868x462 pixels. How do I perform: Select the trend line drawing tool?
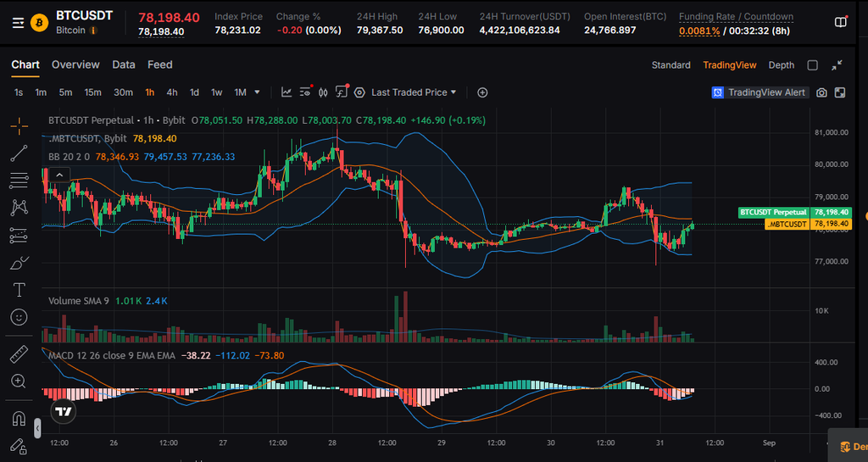pos(19,153)
